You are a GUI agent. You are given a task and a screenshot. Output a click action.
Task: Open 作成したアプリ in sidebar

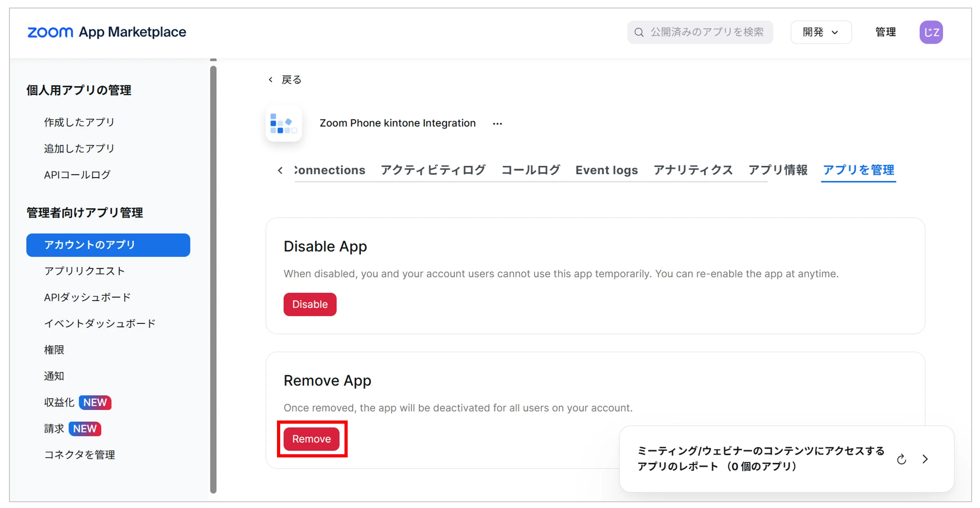click(x=79, y=122)
